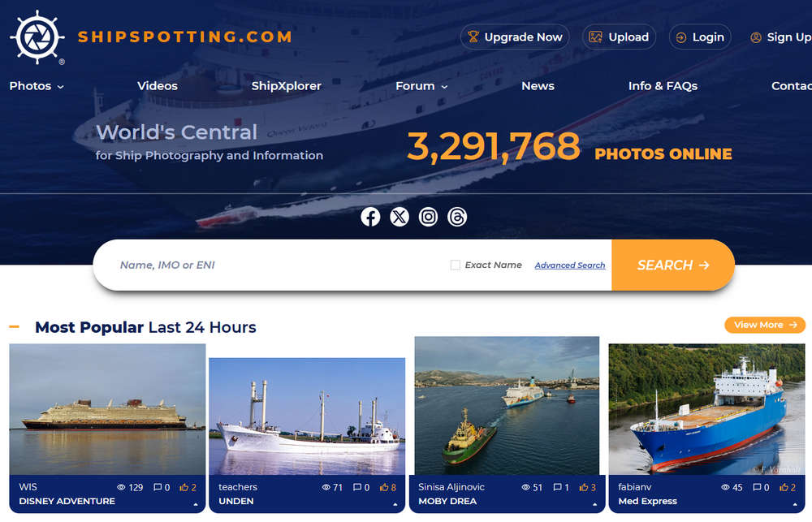This screenshot has width=812, height=522.
Task: Expand the MOBY DREA card details arrow
Action: pos(594,504)
